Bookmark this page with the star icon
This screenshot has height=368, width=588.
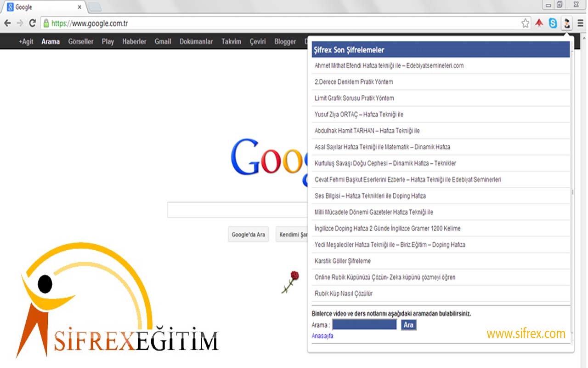point(526,23)
